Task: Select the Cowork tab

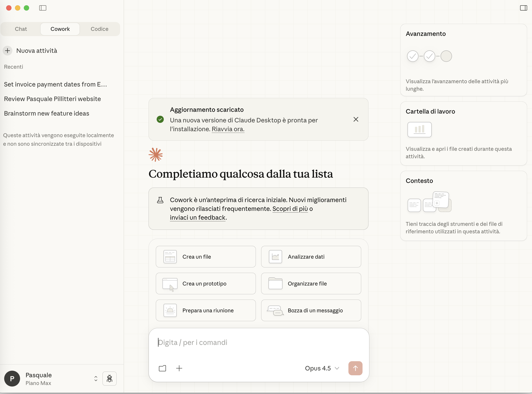Action: (60, 29)
